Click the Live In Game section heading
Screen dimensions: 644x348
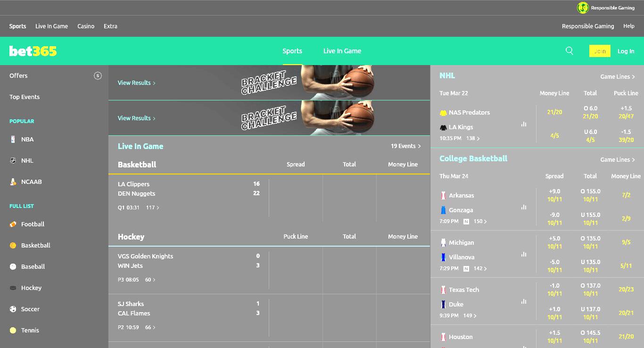pos(140,146)
